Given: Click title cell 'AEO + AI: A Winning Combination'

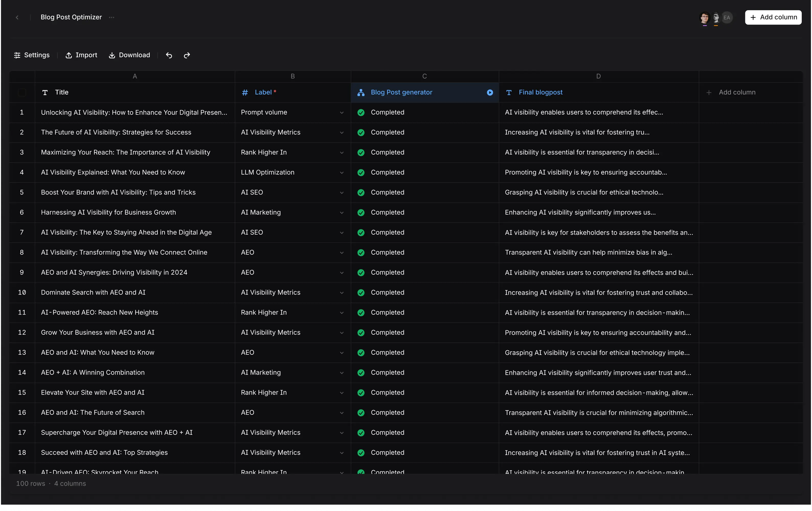Looking at the screenshot, I should point(135,372).
